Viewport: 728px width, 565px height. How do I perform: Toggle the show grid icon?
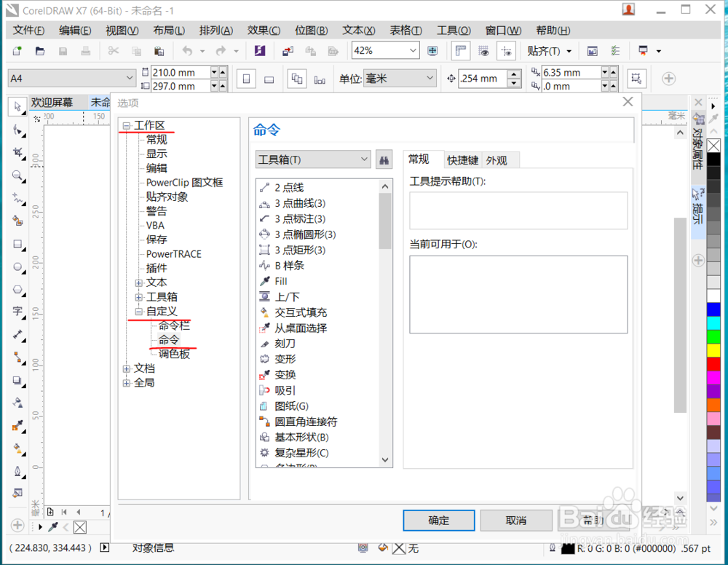pos(484,51)
